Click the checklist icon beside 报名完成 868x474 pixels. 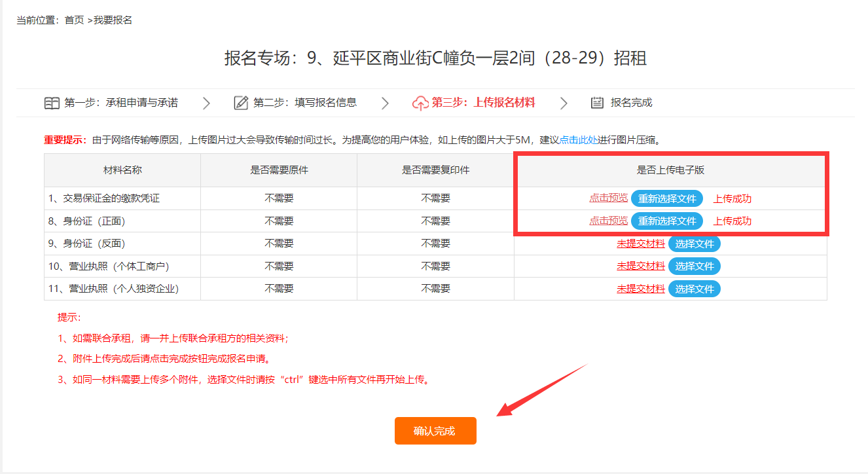[x=597, y=103]
